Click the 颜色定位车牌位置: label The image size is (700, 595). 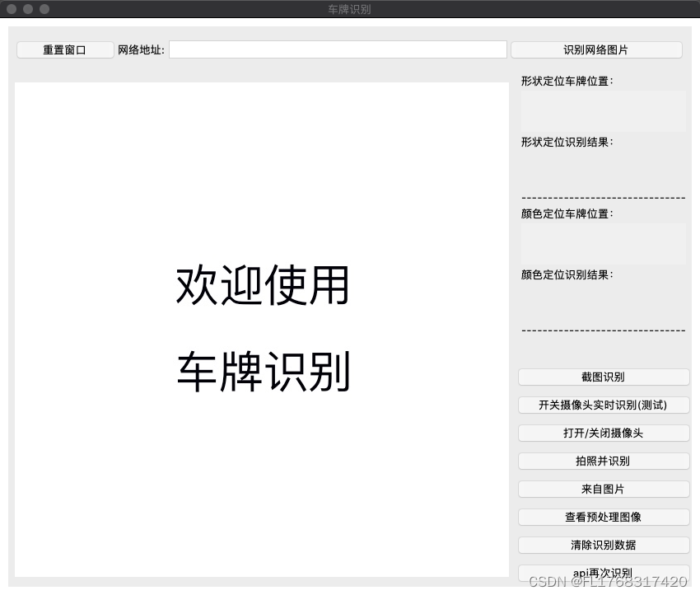[x=567, y=214]
